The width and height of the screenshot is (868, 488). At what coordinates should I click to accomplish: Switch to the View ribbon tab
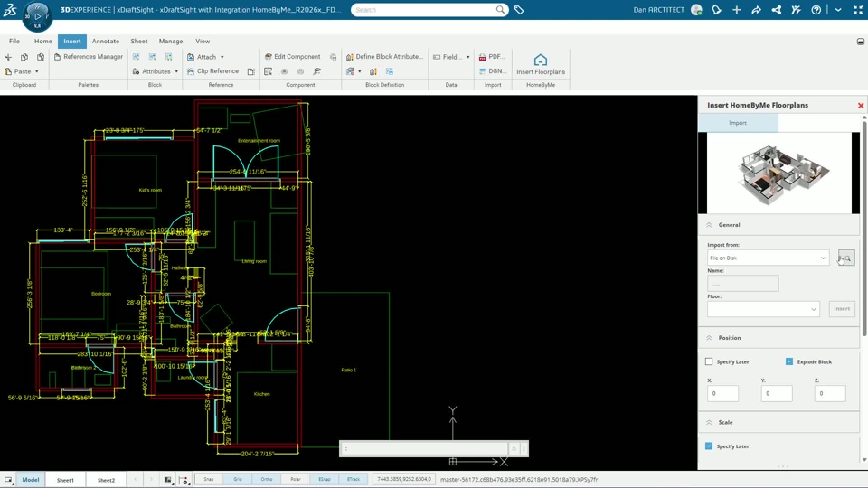click(203, 41)
